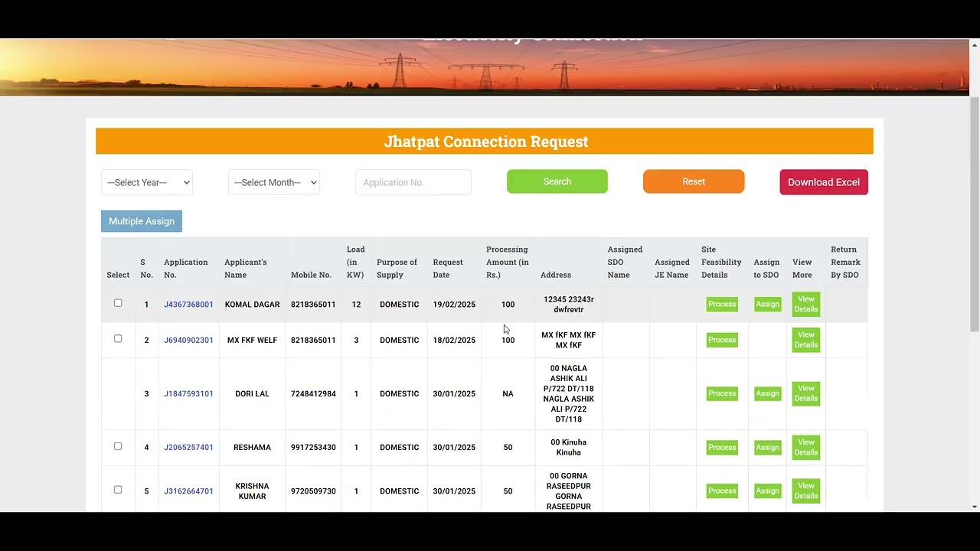Click the name cell KOMAL DAGAR
The width and height of the screenshot is (980, 551).
252,305
